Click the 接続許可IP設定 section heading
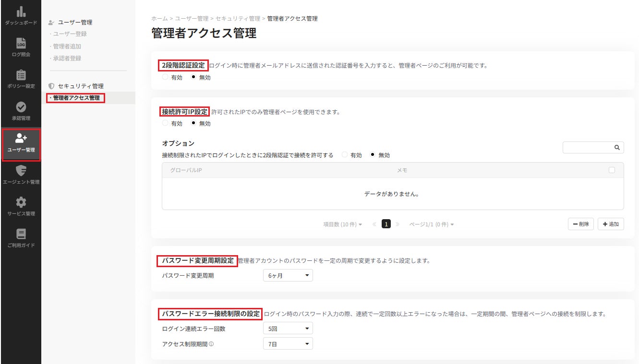This screenshot has width=639, height=364. click(184, 112)
